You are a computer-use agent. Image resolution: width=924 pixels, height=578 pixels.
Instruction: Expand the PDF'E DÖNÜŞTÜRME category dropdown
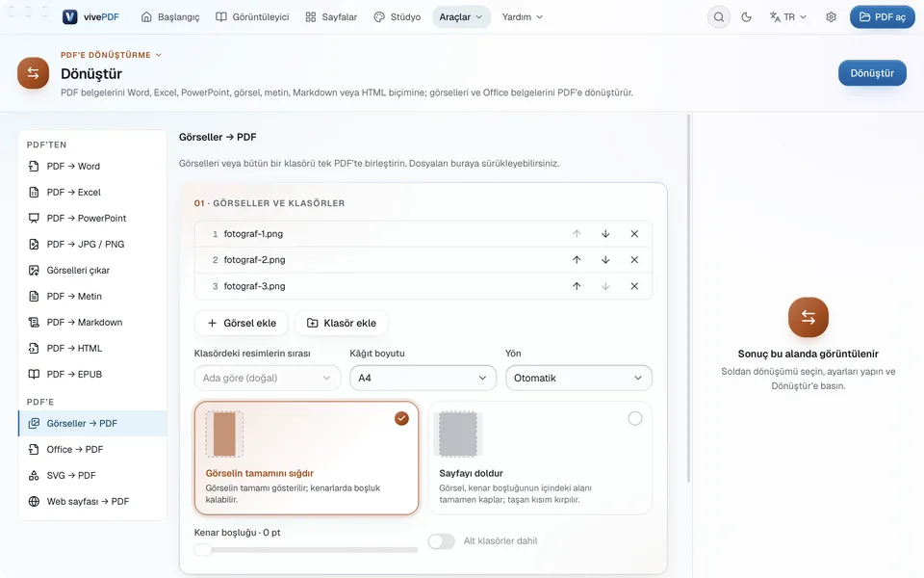(111, 55)
